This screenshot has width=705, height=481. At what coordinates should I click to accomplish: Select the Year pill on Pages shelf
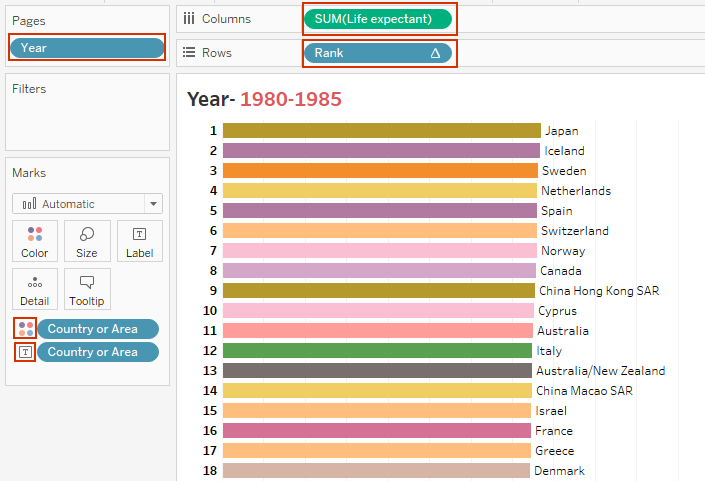point(87,48)
